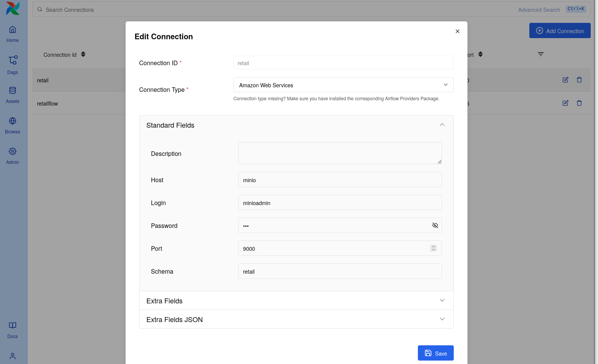Image resolution: width=598 pixels, height=364 pixels.
Task: Close the Edit Connection dialog
Action: point(458,31)
